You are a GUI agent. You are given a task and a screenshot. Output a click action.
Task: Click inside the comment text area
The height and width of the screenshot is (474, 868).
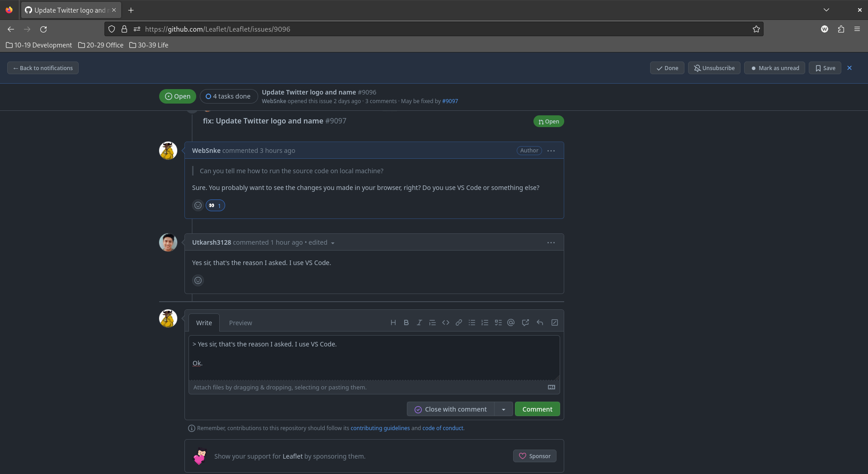point(374,357)
